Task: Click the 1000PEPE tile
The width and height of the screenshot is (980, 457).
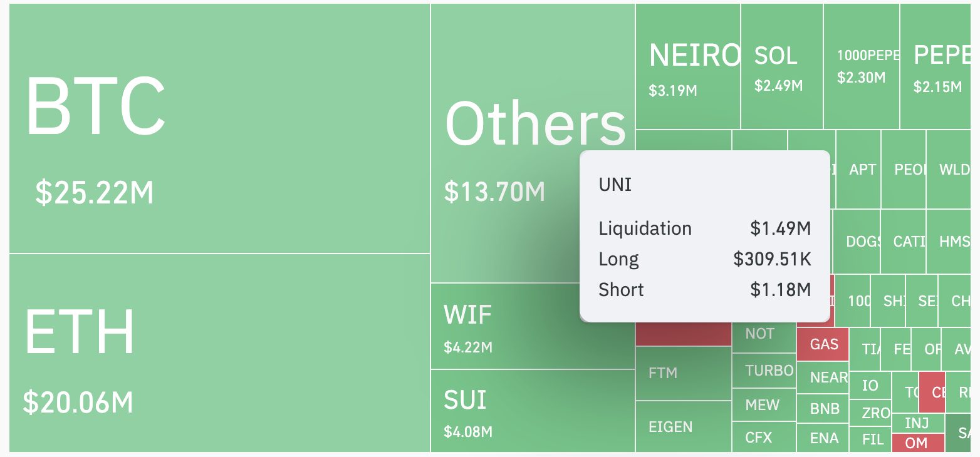Action: (x=862, y=66)
